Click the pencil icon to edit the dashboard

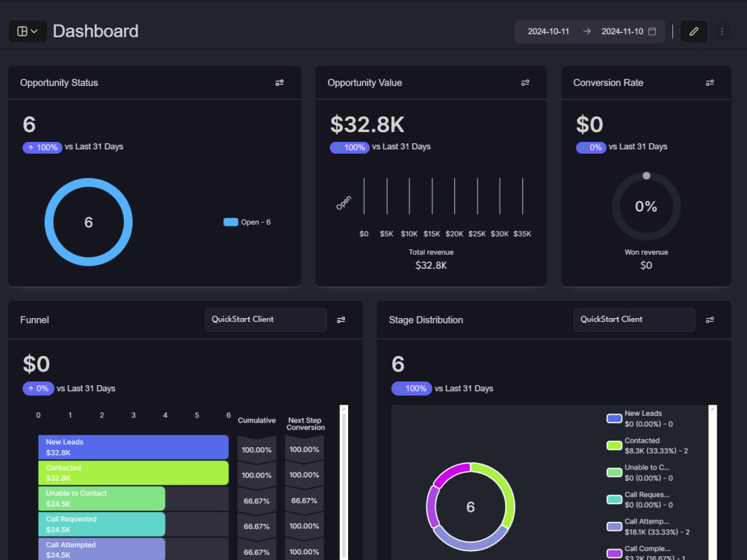(x=693, y=31)
